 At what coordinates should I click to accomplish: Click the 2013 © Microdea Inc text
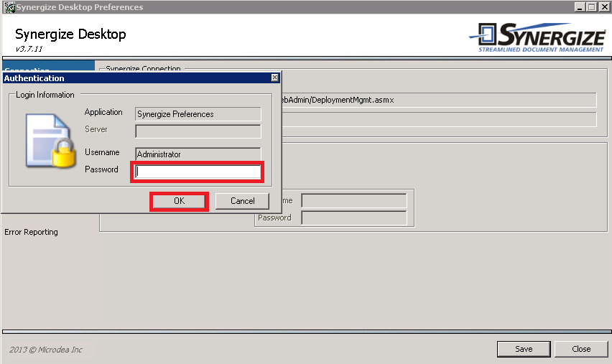(46, 350)
